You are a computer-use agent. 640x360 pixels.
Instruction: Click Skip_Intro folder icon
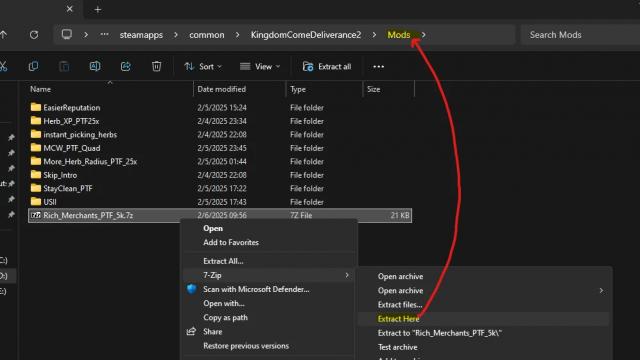pos(36,174)
